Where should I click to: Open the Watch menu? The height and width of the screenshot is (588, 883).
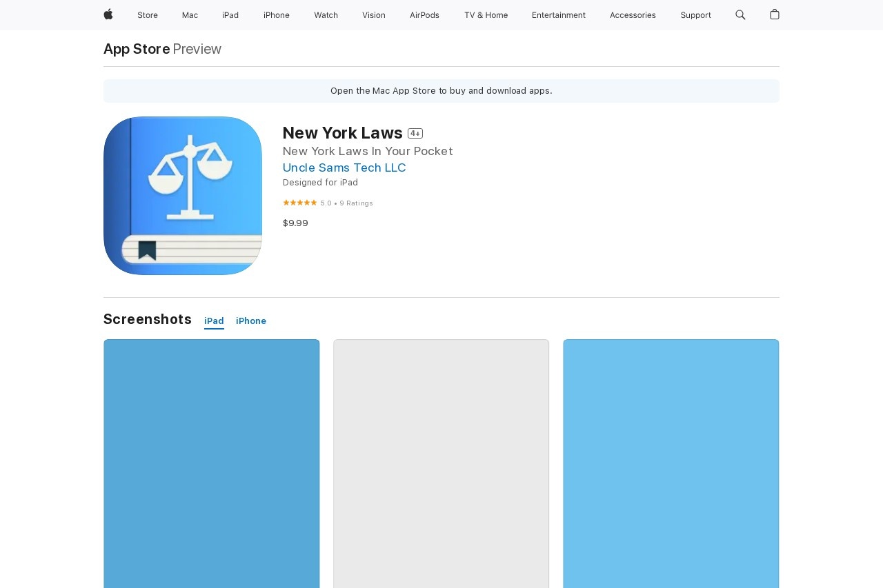click(326, 15)
